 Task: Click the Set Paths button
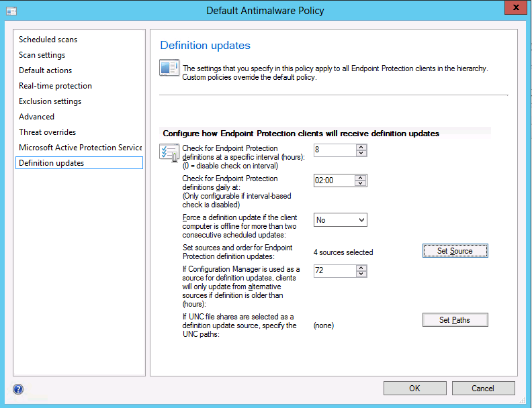pos(455,320)
